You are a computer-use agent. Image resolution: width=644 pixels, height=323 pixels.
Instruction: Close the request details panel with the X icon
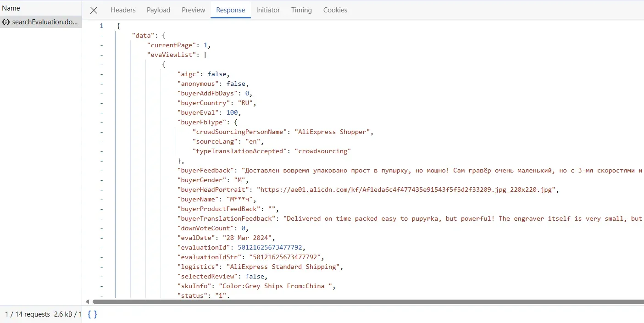94,10
